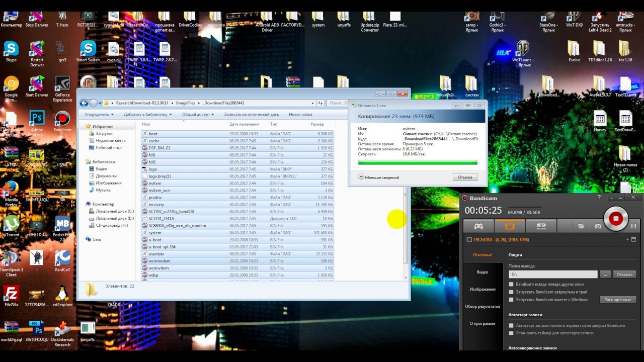Click Записать на оптический диск
The height and width of the screenshot is (362, 644).
[x=251, y=114]
